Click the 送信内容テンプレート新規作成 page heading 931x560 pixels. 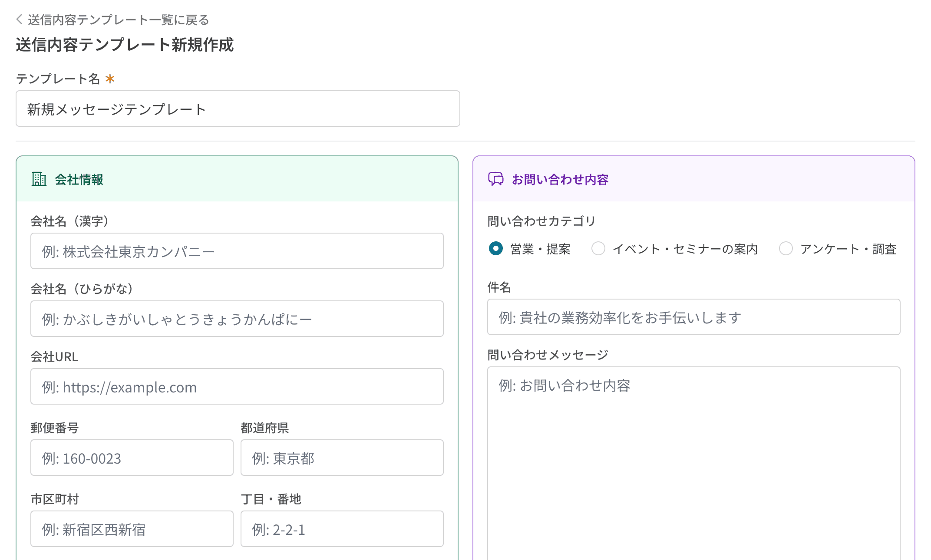[x=125, y=44]
